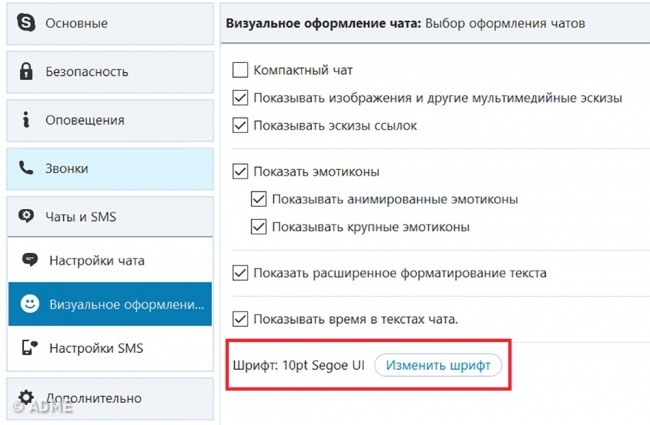Toggle Показывать время в текстах чата

[240, 319]
